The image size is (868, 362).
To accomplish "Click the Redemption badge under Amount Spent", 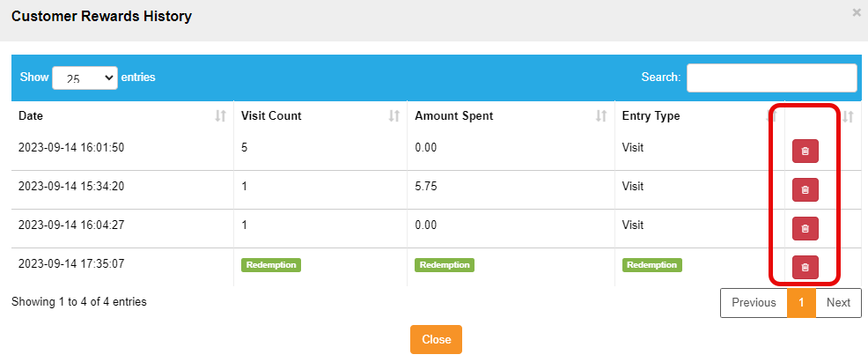I will point(445,264).
